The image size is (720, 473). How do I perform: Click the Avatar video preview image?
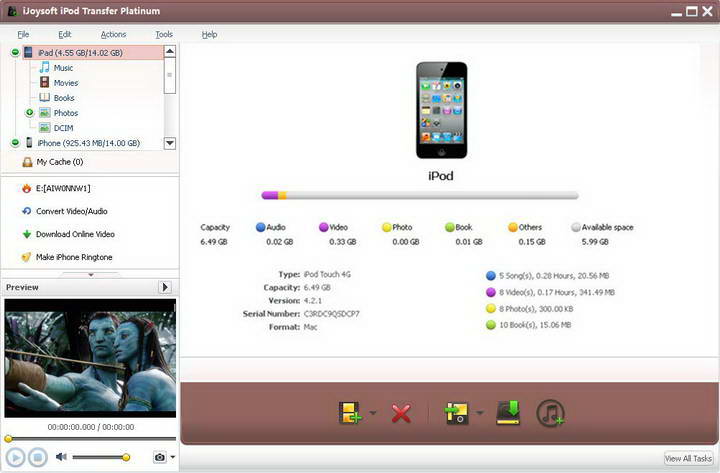coord(90,358)
